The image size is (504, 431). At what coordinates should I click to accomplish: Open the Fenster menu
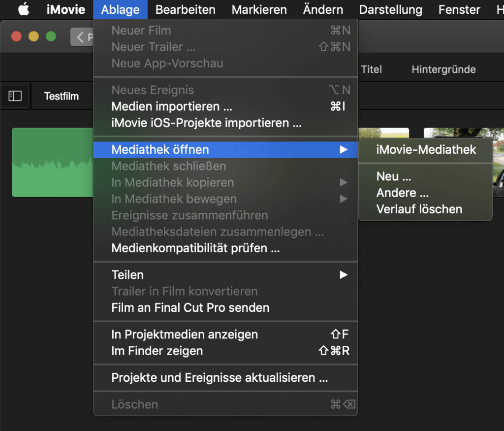[458, 9]
